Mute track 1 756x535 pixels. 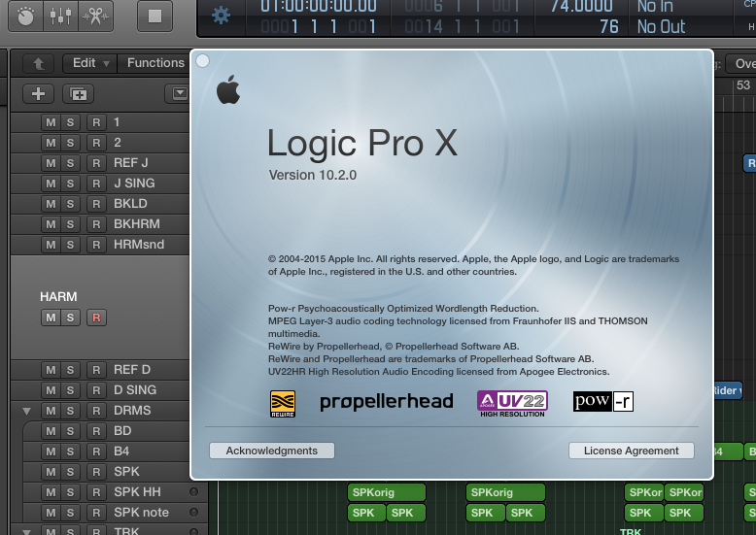pos(51,122)
